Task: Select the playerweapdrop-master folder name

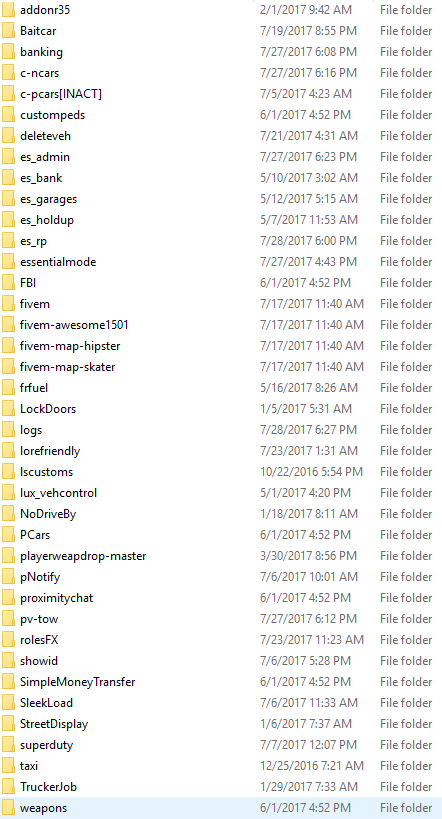Action: point(83,556)
